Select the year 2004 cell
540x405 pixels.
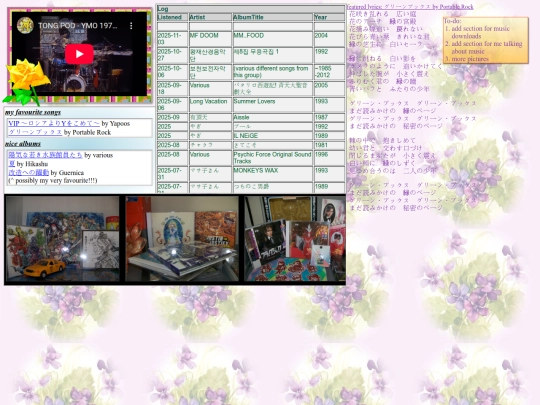click(329, 39)
